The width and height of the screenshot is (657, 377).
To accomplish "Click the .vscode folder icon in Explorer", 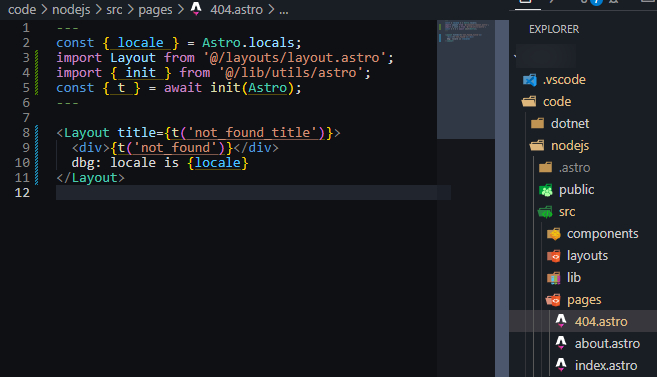I will pos(530,80).
